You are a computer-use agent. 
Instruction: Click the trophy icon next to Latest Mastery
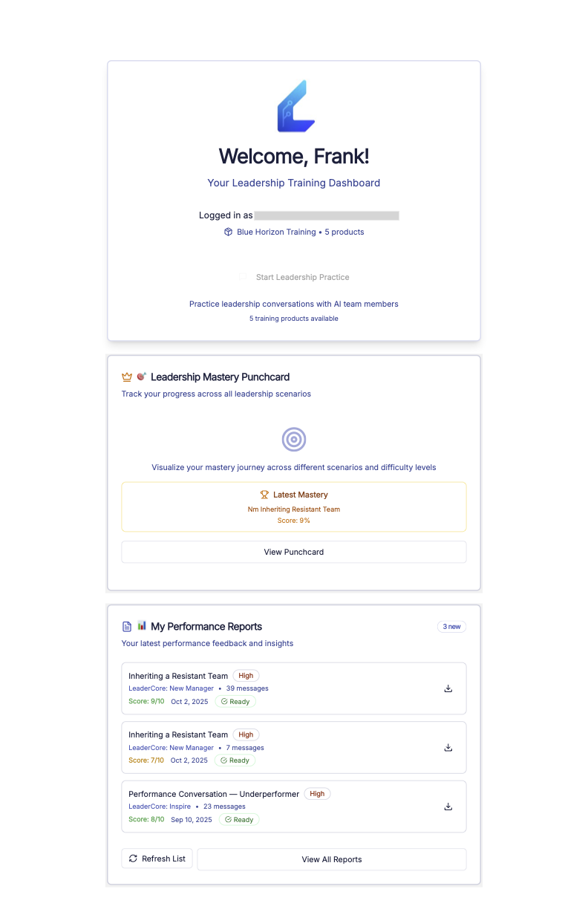(x=264, y=495)
